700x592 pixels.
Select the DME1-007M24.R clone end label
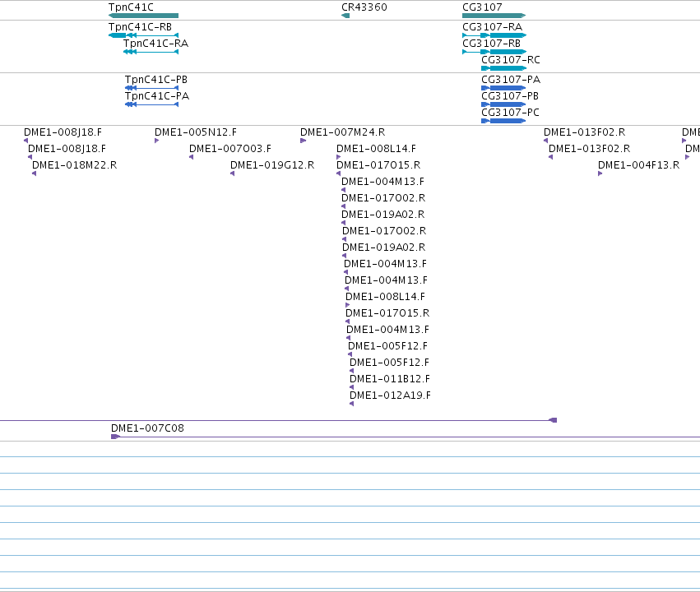342,132
